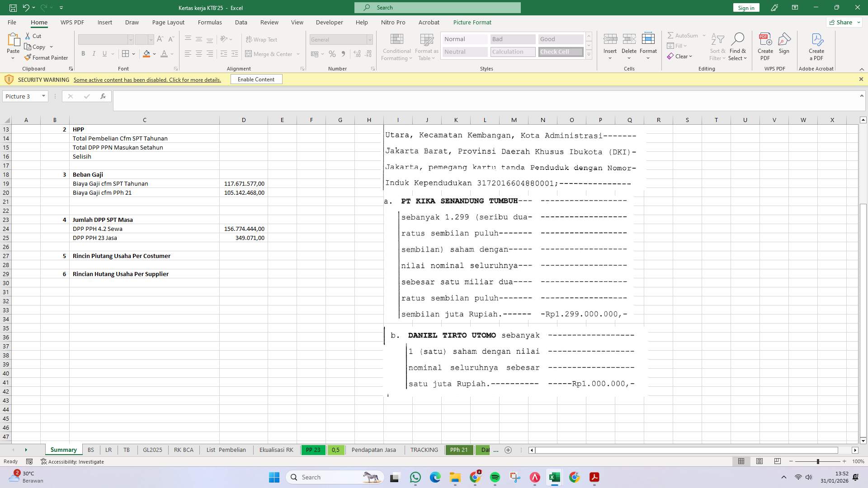Click the Format Painter icon
This screenshot has width=868, height=488.
[47, 57]
